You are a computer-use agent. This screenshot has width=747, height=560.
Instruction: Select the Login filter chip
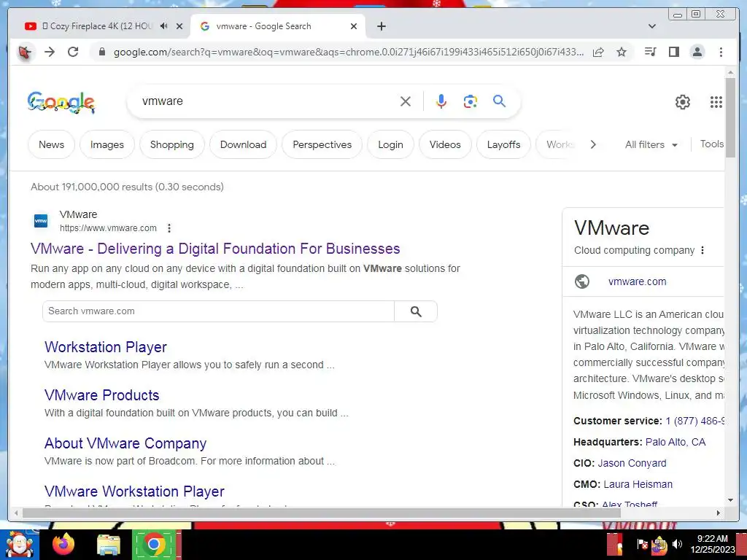point(391,144)
